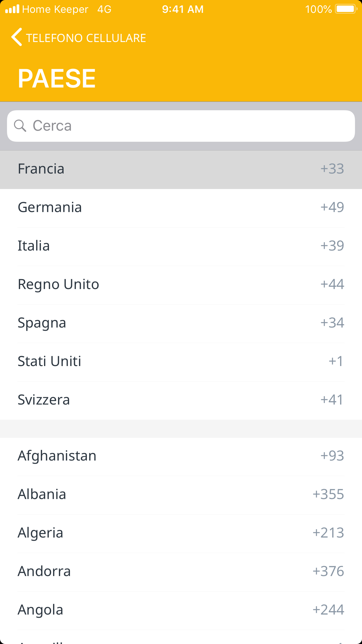Select Andorra country row

click(x=181, y=572)
